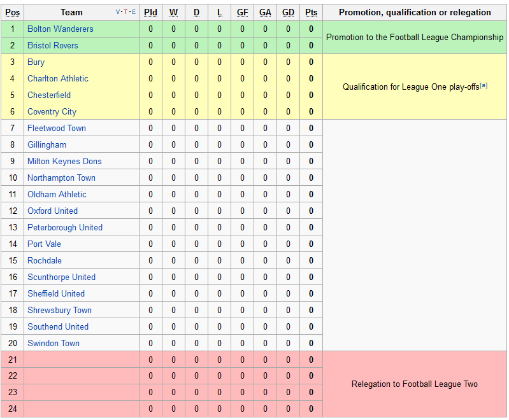This screenshot has height=420, width=509.
Task: Click the GA column header
Action: [x=265, y=12]
